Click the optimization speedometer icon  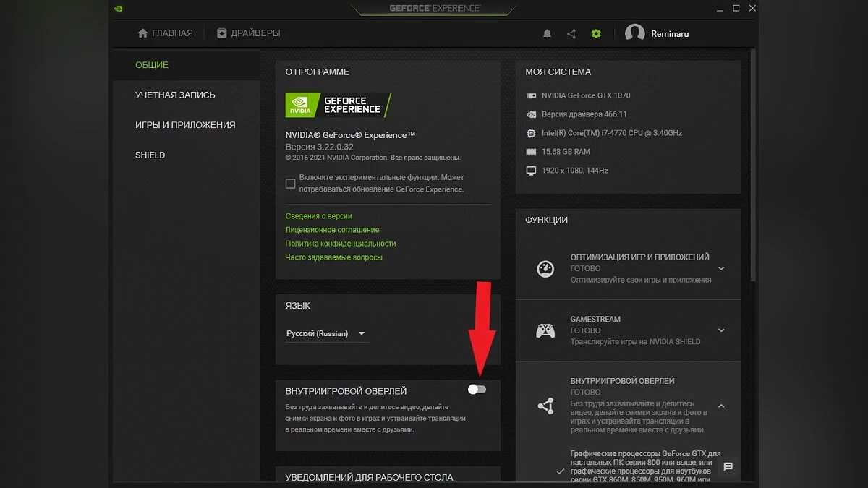(545, 269)
